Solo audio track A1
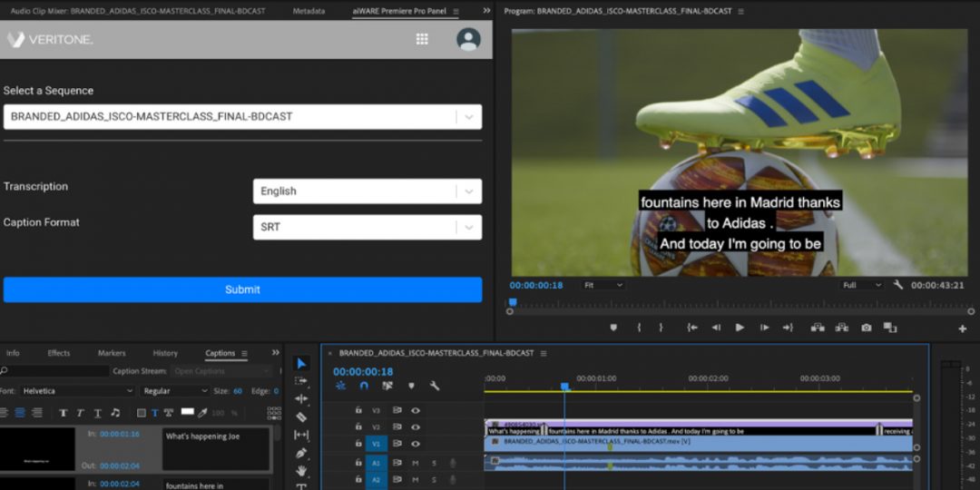The width and height of the screenshot is (980, 490). pyautogui.click(x=434, y=463)
